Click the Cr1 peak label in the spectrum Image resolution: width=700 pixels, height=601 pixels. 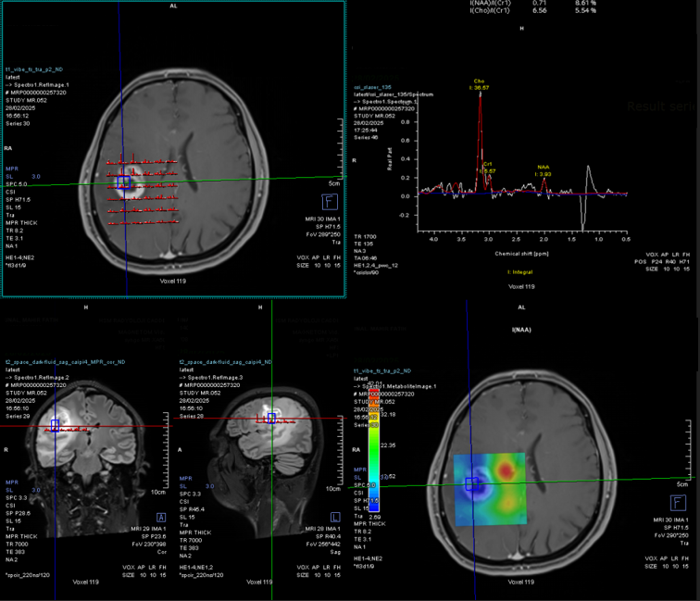(x=488, y=165)
